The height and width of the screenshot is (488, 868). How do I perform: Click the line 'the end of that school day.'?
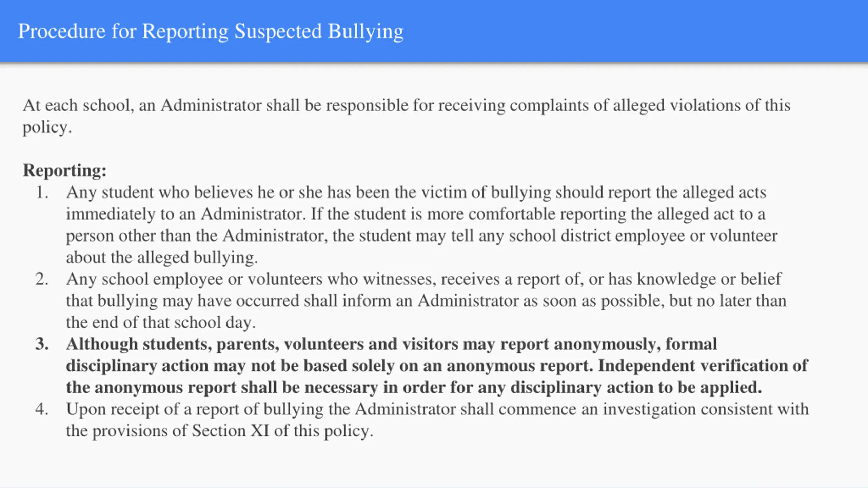pos(161,323)
